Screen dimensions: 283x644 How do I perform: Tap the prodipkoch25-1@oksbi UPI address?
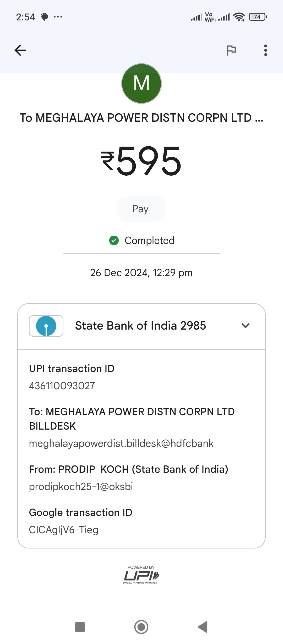point(81,487)
